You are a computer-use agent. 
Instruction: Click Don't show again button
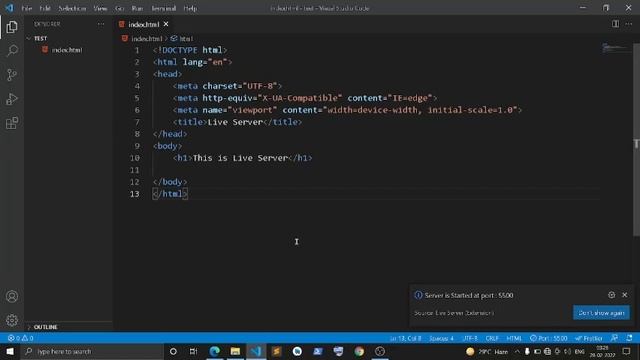coord(601,313)
